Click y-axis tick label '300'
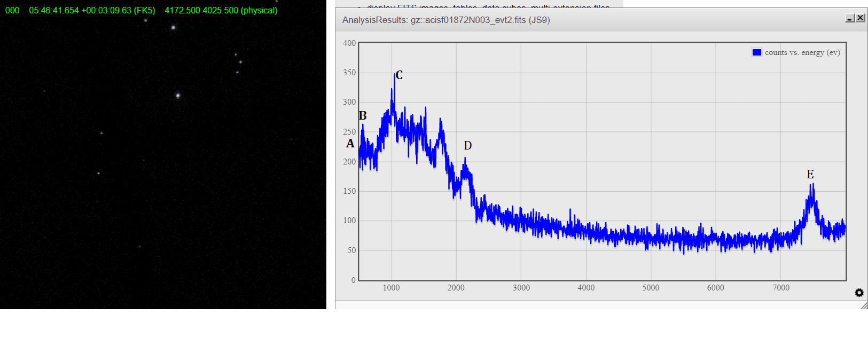The width and height of the screenshot is (868, 346). (349, 102)
